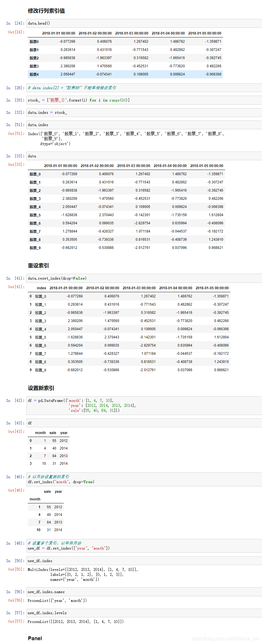Select the new_df.index.levels cell
The image size is (262, 644).
click(x=144, y=613)
